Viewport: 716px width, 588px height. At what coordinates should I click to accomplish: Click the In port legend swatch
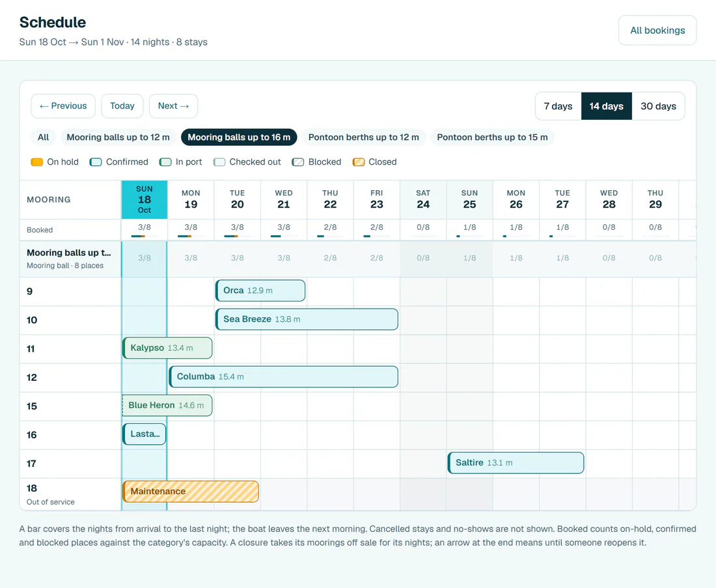coord(165,161)
